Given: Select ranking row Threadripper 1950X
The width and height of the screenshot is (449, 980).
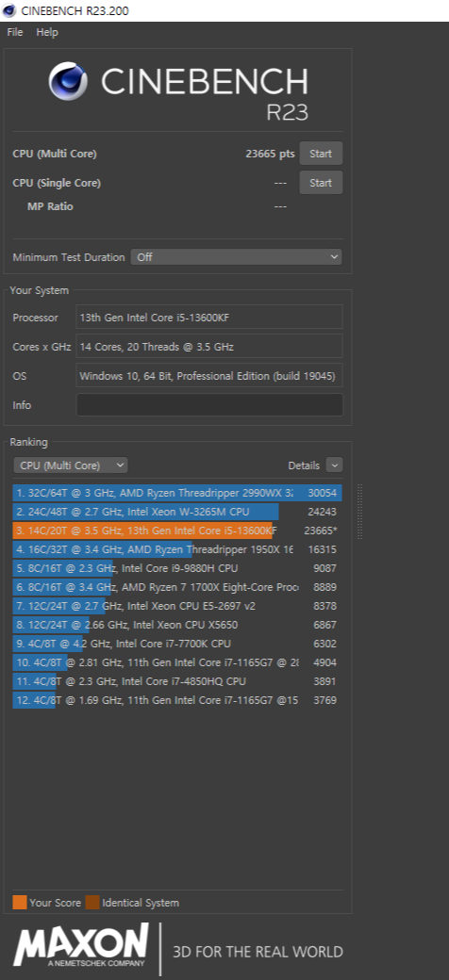Looking at the screenshot, I should (177, 549).
